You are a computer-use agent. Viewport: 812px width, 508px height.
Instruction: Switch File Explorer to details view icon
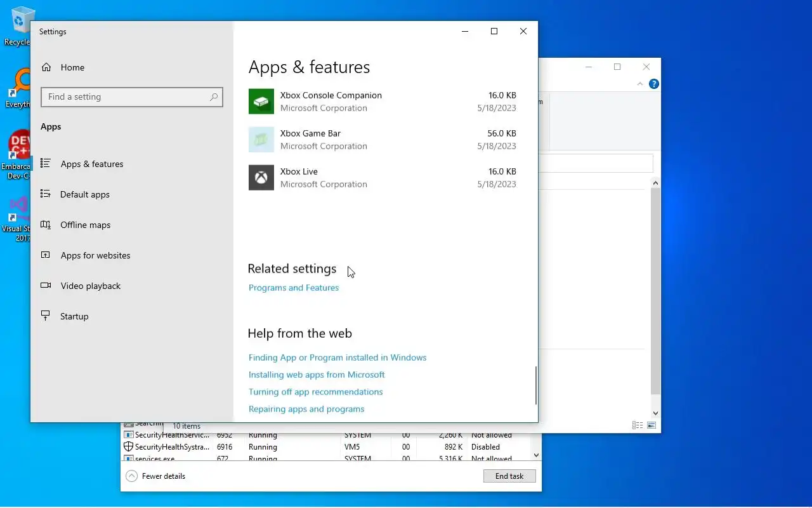click(x=638, y=425)
